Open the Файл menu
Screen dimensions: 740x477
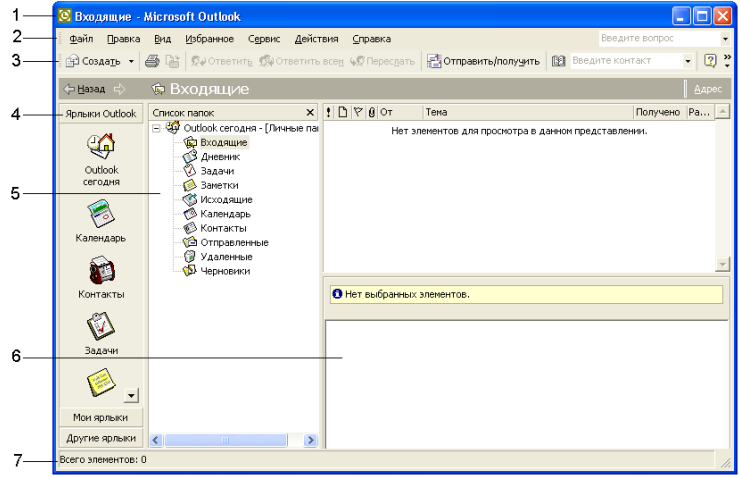click(x=81, y=39)
